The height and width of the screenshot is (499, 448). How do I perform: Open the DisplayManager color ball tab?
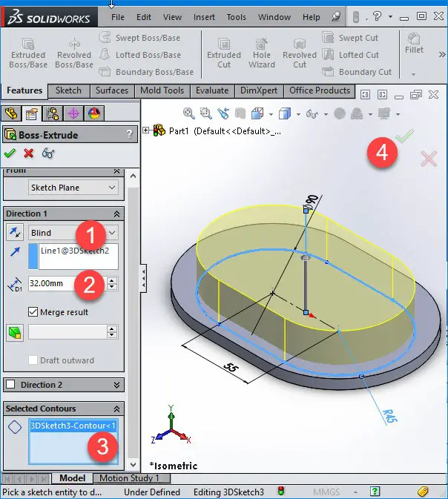pyautogui.click(x=94, y=113)
